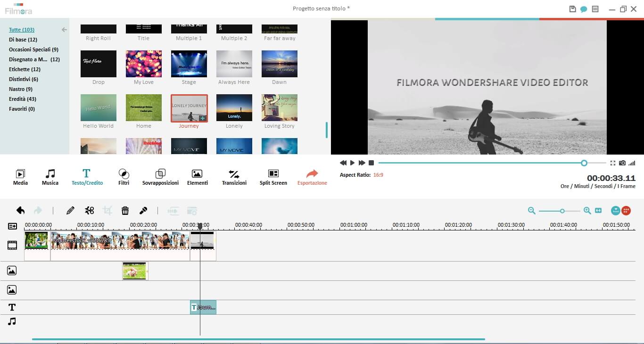
Task: Adjust the timeline zoom slider
Action: click(562, 211)
